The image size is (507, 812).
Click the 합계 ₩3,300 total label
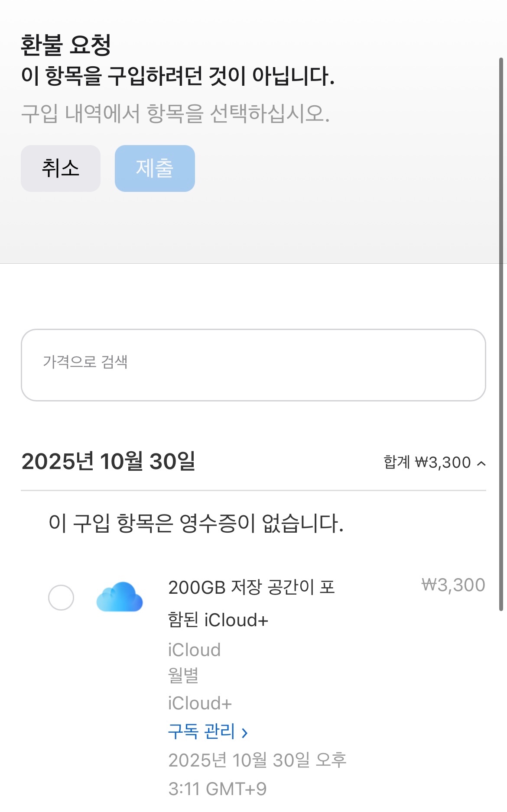coord(427,463)
